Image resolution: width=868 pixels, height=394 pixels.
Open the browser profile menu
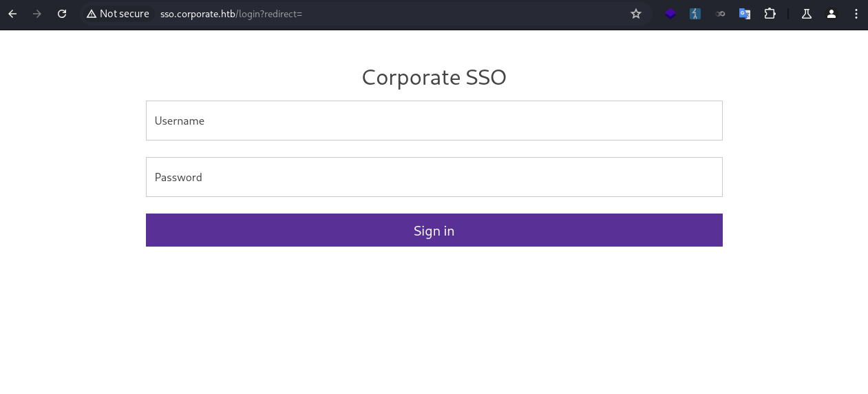coord(832,14)
